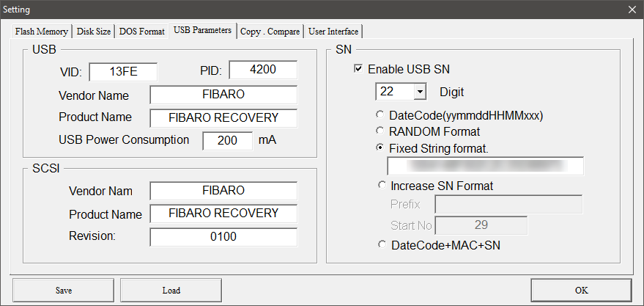Switch to the User Interface tab
Viewport: 644px width, 306px height.
[x=333, y=32]
